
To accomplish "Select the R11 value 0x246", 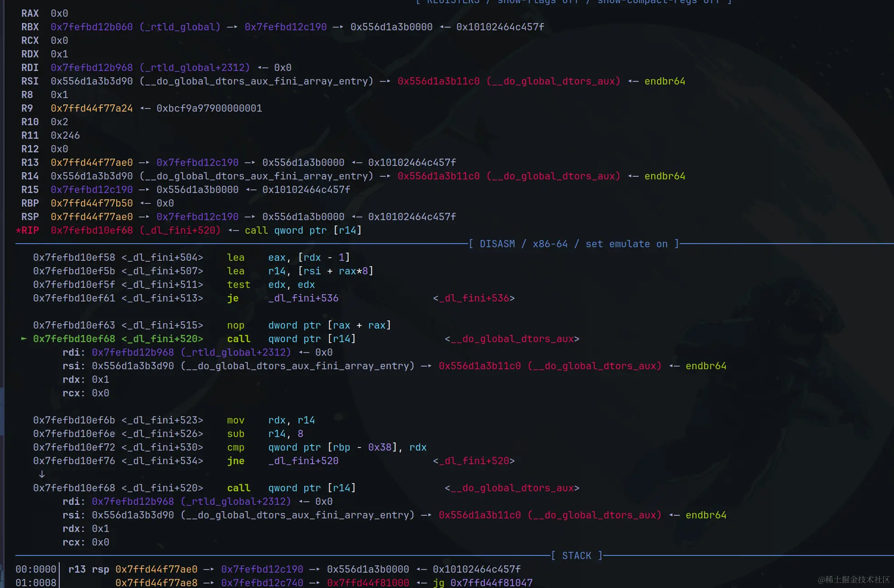I will pos(65,136).
